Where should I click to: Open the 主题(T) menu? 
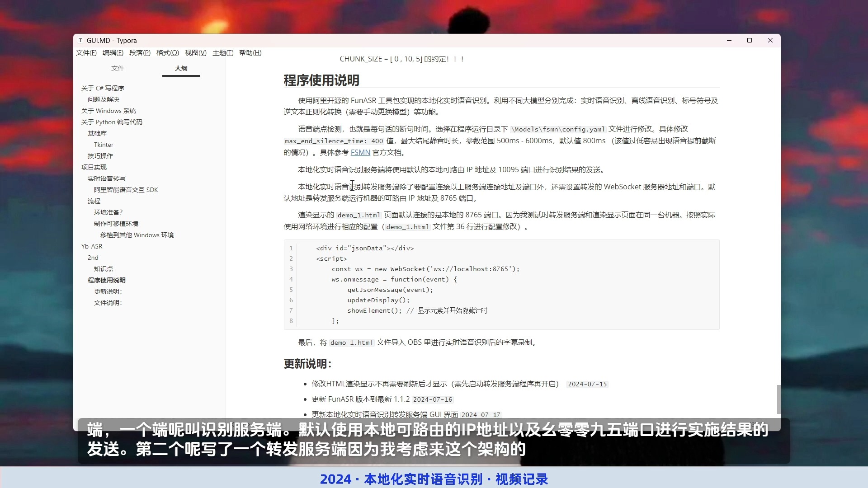coord(222,53)
